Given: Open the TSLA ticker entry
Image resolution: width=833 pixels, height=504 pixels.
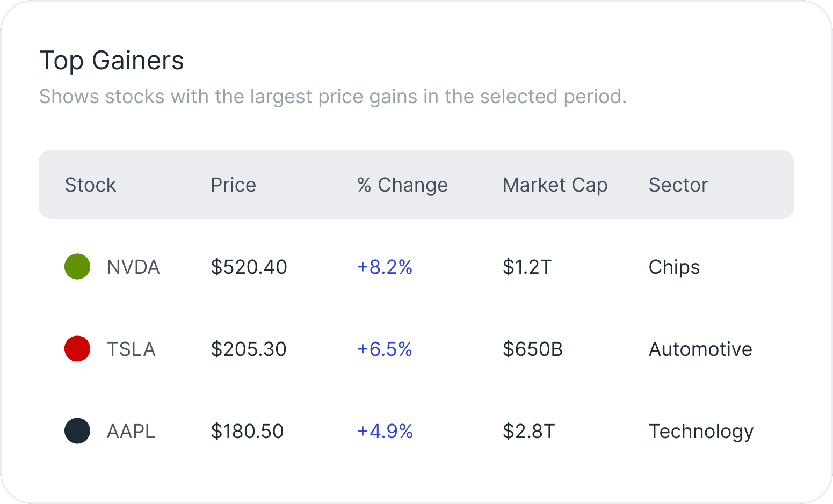Looking at the screenshot, I should [x=131, y=349].
